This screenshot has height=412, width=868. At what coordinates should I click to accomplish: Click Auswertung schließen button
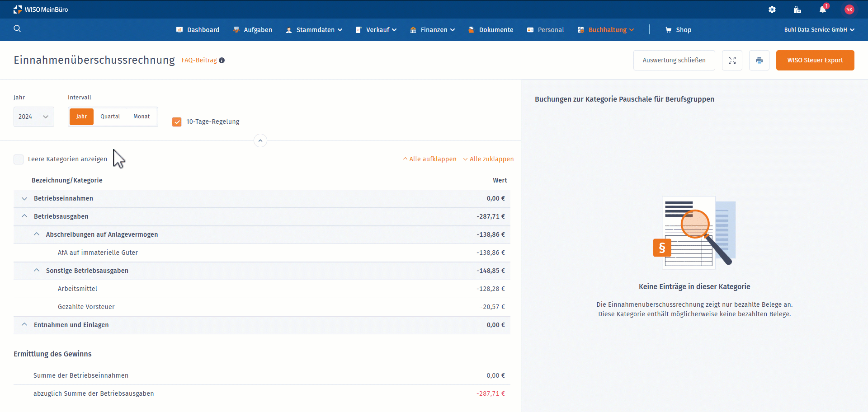pos(674,61)
